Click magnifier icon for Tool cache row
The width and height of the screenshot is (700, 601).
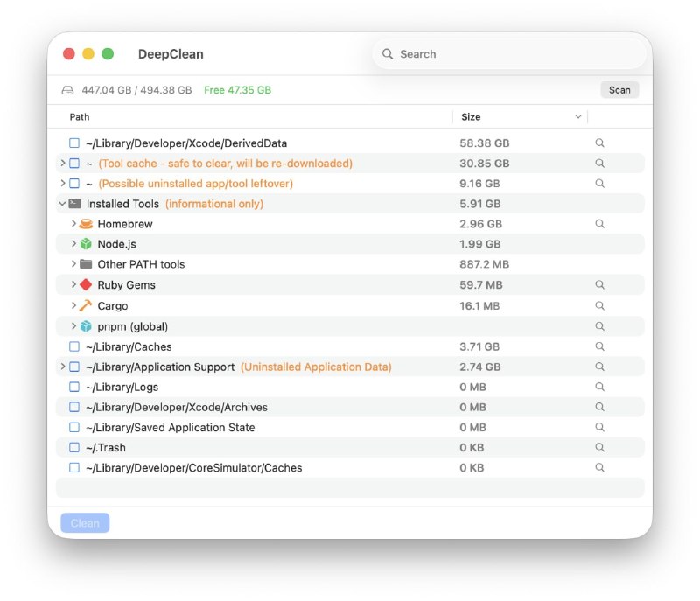[x=599, y=164]
